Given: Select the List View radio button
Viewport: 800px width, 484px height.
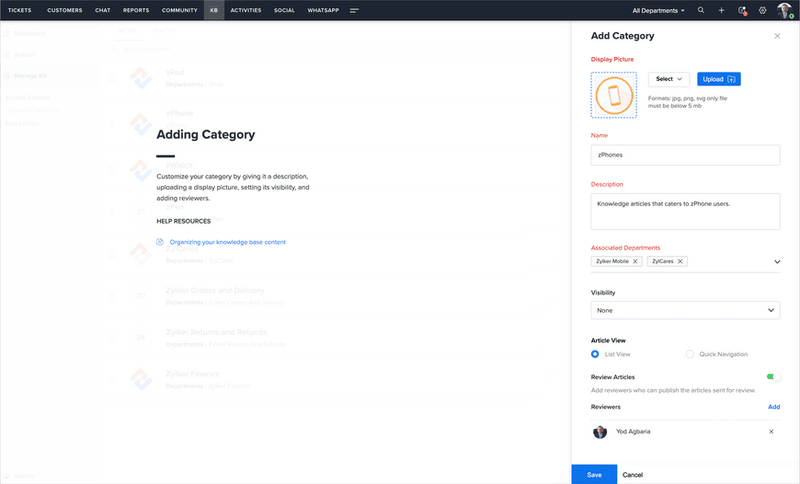Looking at the screenshot, I should (x=595, y=354).
